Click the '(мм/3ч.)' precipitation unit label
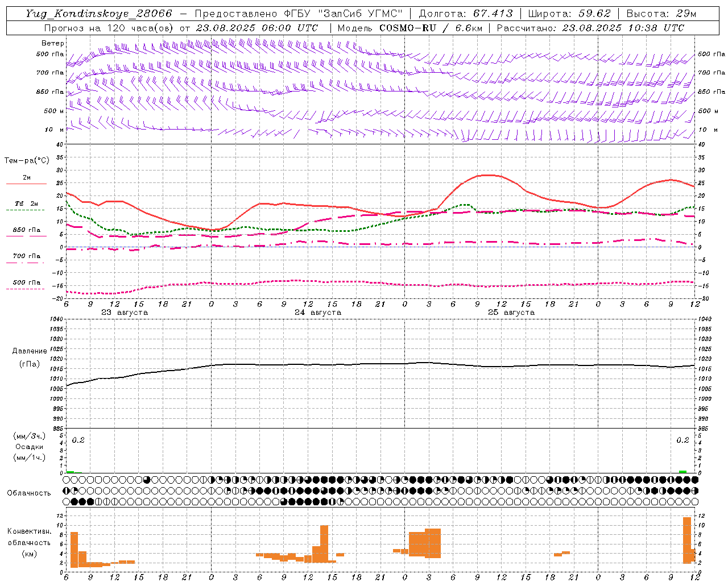This screenshot has height=582, width=728. pyautogui.click(x=30, y=436)
